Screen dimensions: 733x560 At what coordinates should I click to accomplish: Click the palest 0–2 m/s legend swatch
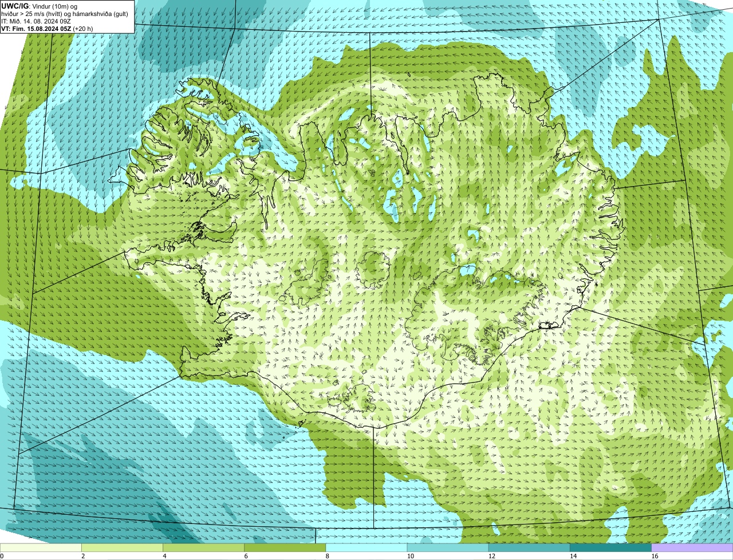click(x=41, y=547)
